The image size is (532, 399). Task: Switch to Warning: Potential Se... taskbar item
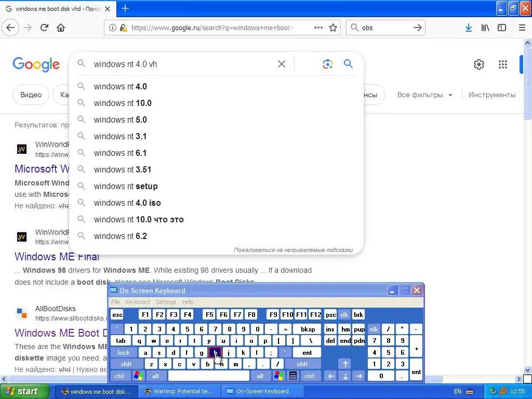[180, 391]
